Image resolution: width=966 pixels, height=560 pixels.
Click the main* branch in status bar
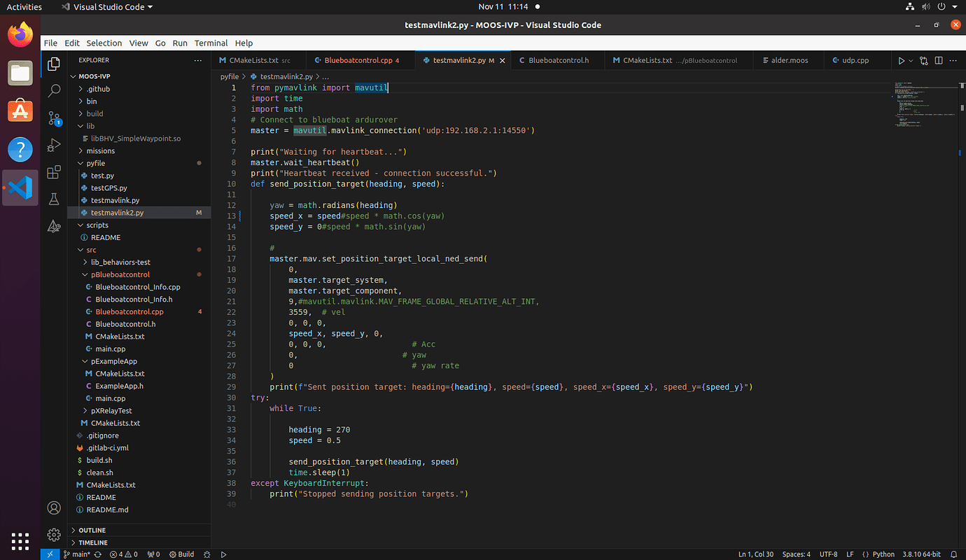(77, 554)
